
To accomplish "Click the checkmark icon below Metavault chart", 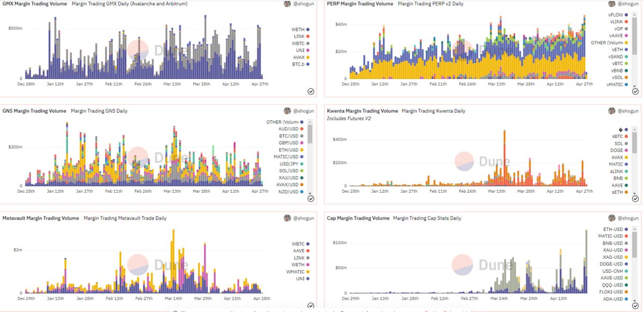I will coord(311,305).
